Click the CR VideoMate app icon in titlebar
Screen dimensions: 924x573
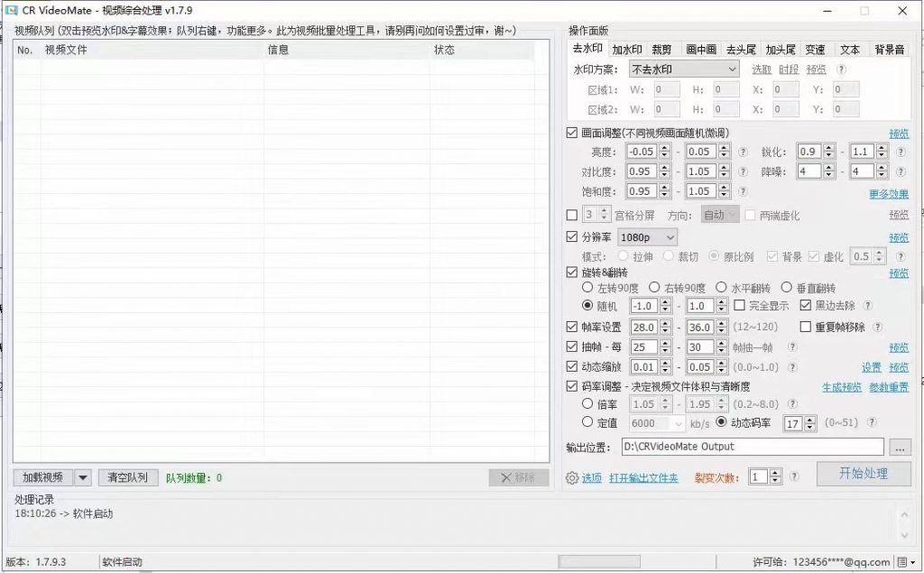pyautogui.click(x=13, y=10)
